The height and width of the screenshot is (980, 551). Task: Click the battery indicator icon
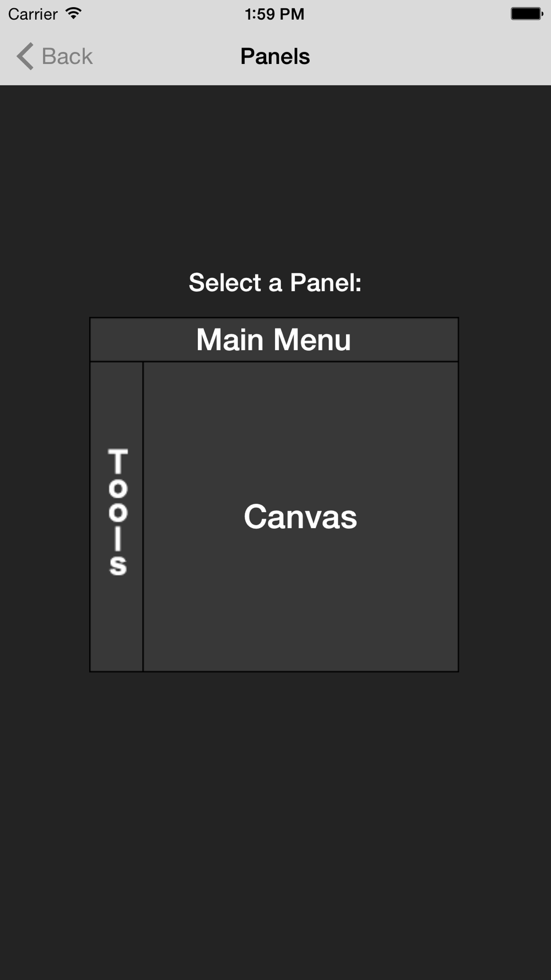[526, 14]
